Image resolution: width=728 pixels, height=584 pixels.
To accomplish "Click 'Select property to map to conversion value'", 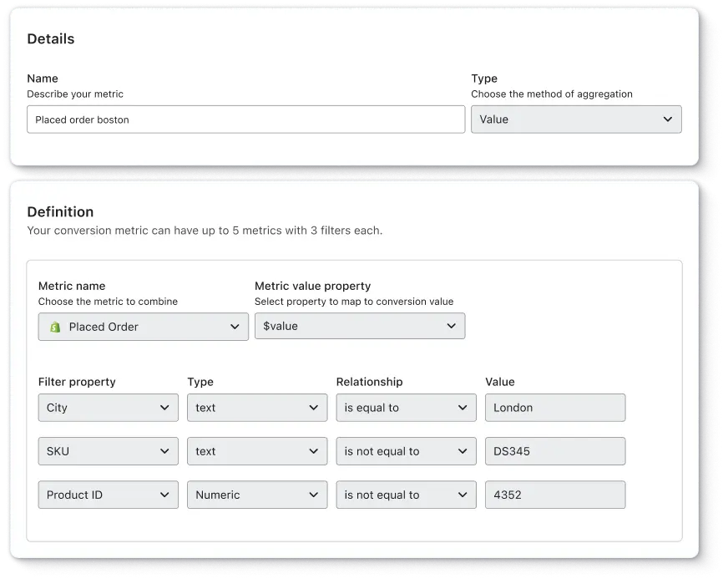I will click(x=354, y=302).
